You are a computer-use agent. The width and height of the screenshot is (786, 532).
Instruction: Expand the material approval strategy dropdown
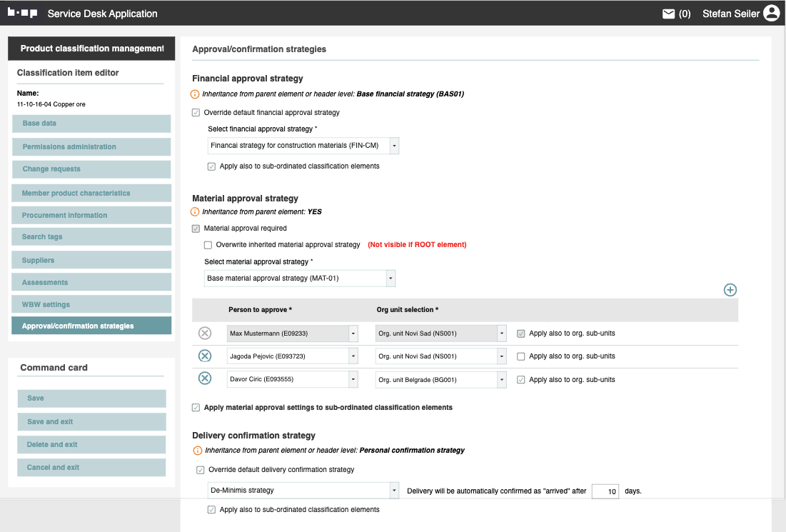(300, 278)
